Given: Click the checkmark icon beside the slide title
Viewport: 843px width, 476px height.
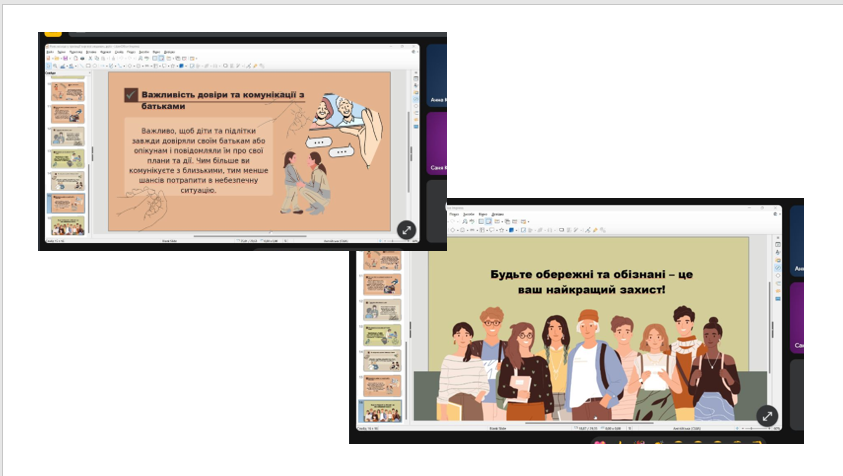Looking at the screenshot, I should tap(131, 95).
